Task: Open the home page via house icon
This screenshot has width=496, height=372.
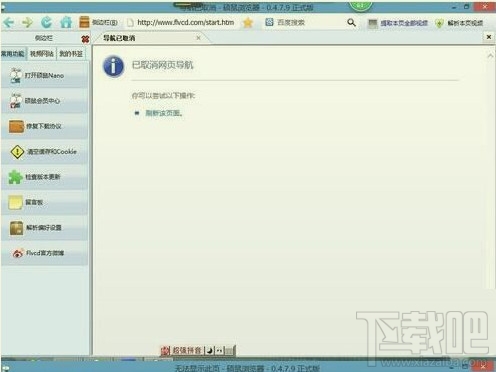Action: 66,22
